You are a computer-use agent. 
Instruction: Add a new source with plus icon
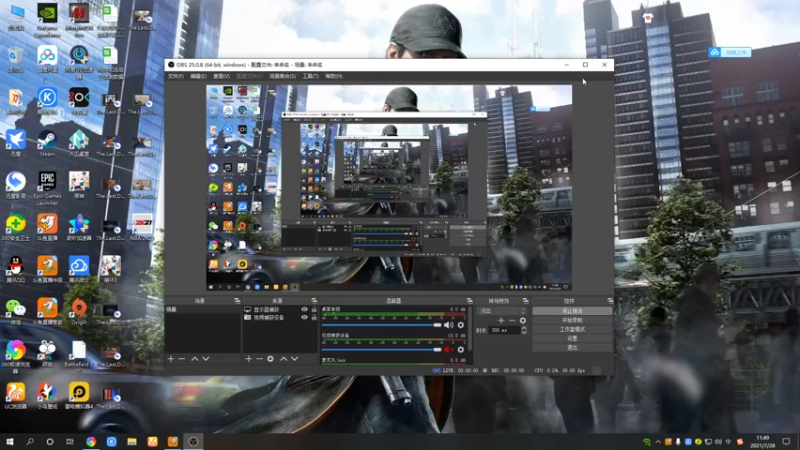[248, 359]
